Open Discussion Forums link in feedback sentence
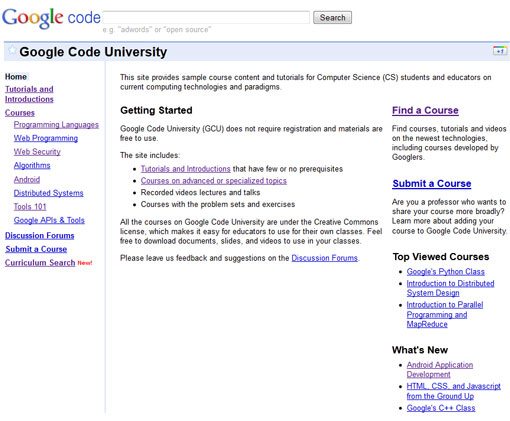Viewport: 510px width, 421px height. 324,258
